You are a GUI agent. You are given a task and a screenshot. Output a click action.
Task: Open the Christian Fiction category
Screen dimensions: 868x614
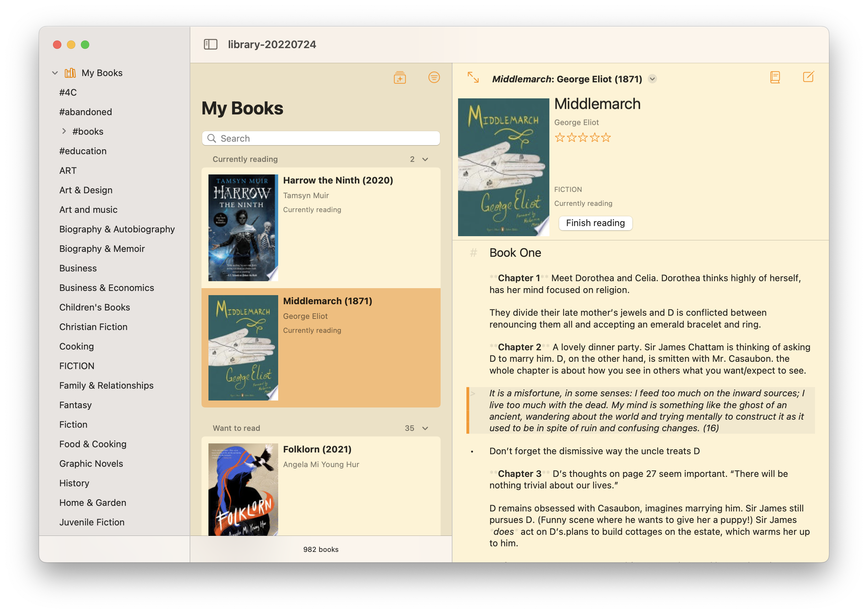[x=93, y=327]
